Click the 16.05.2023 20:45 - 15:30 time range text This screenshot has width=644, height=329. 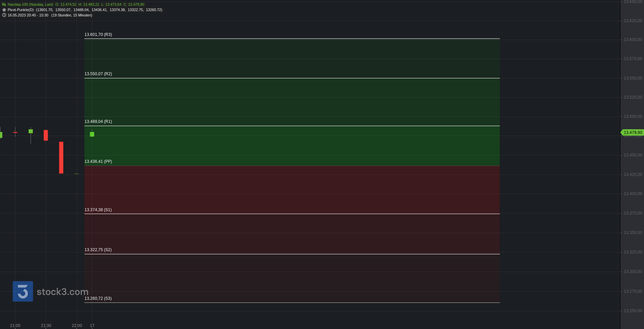[28, 15]
